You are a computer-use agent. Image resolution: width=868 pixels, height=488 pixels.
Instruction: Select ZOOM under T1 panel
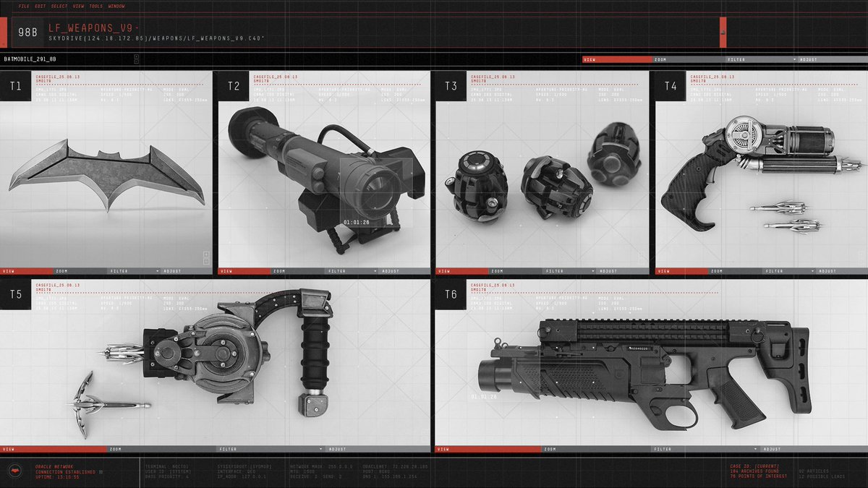81,271
